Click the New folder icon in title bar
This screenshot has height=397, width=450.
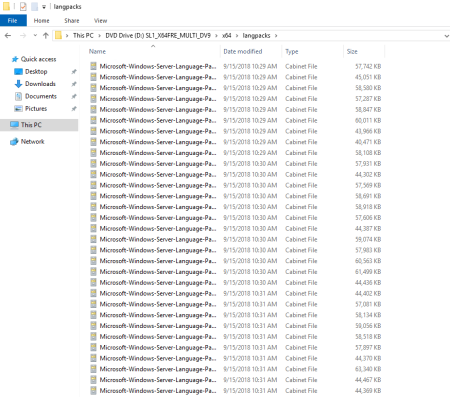coord(34,6)
